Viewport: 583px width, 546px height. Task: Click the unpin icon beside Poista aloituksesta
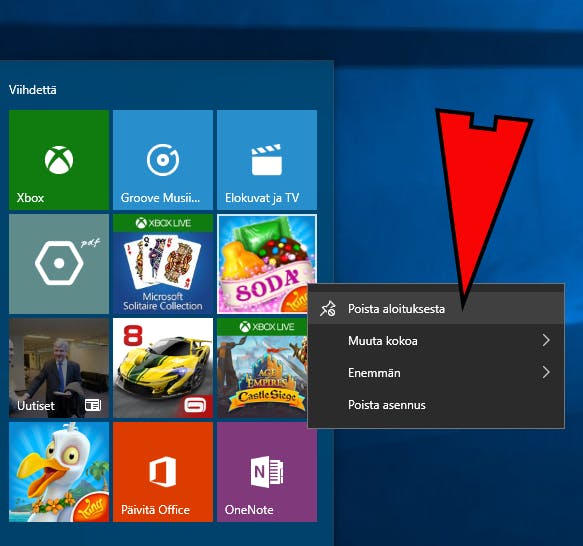click(x=328, y=309)
